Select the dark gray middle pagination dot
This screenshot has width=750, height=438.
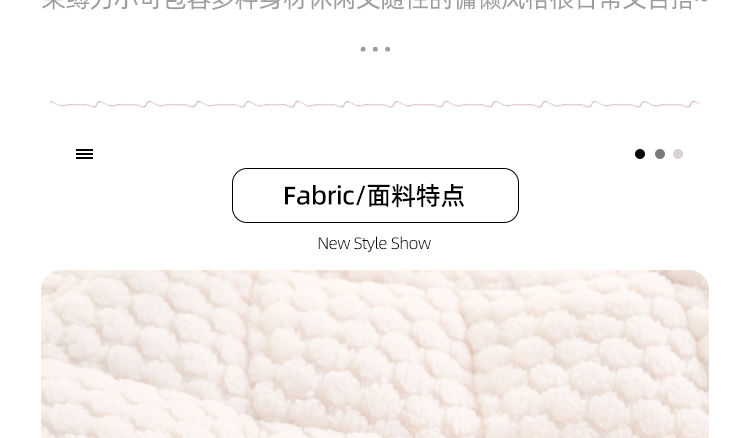(x=660, y=154)
